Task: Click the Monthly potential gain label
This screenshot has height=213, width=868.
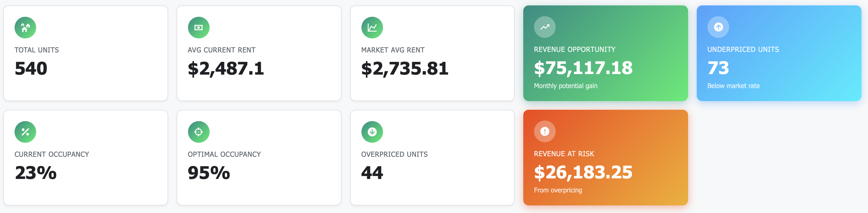Action: pyautogui.click(x=565, y=86)
